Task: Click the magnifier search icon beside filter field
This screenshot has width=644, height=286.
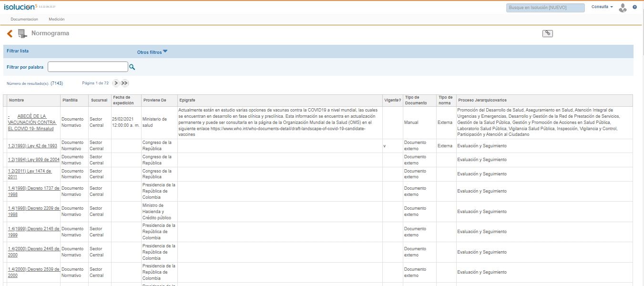Action: [x=132, y=67]
